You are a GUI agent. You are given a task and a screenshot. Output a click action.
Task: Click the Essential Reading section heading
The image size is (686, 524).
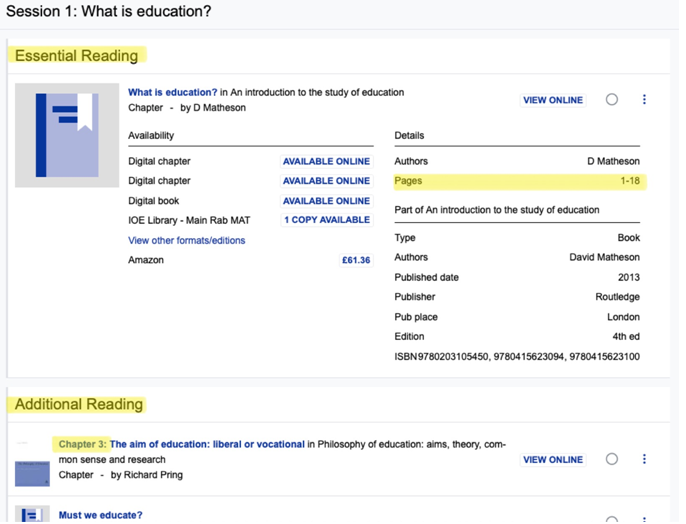click(76, 55)
